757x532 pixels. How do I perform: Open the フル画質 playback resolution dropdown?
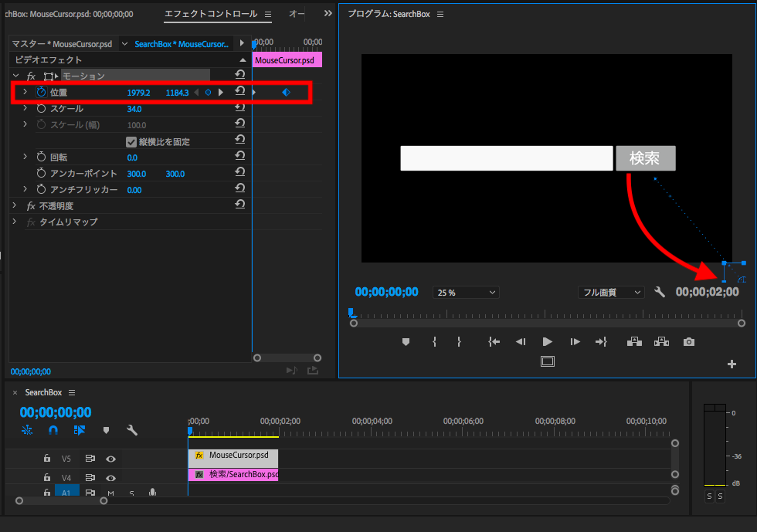(610, 293)
